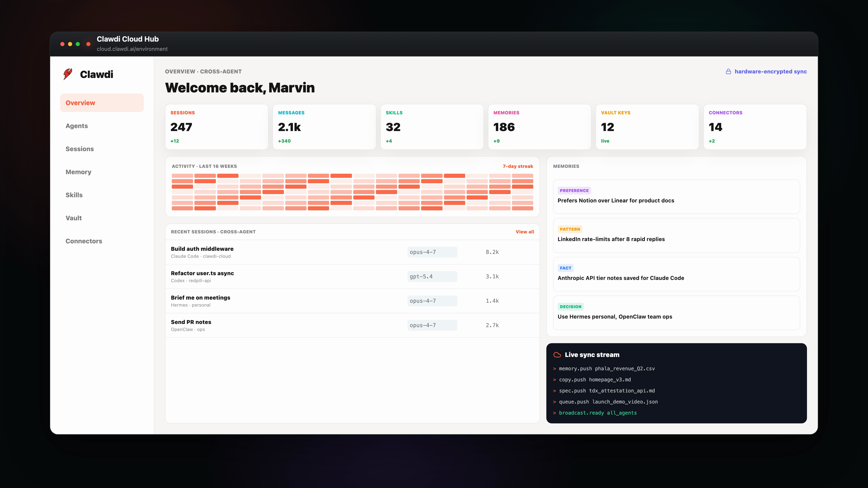The image size is (868, 488).
Task: Click the Claude Code · clawdi-cloud subtitle
Action: (201, 256)
